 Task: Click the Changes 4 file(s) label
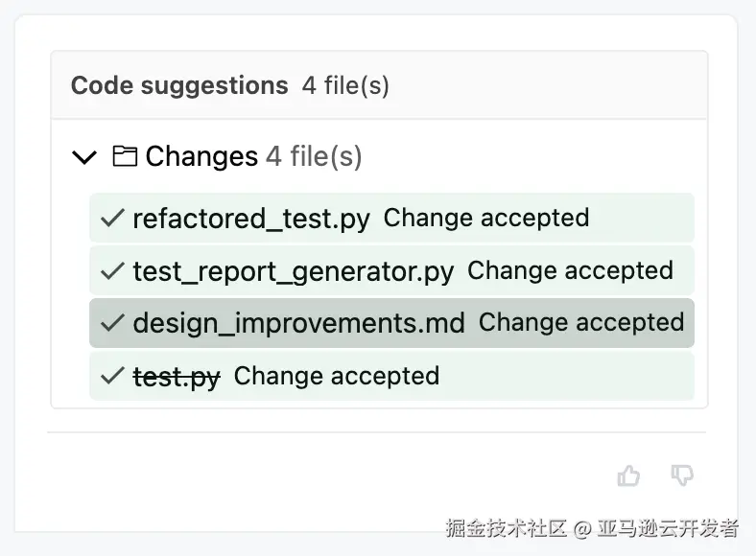click(x=253, y=156)
